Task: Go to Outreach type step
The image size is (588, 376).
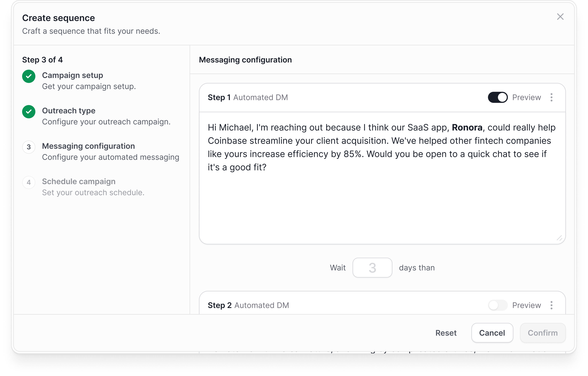Action: (69, 111)
